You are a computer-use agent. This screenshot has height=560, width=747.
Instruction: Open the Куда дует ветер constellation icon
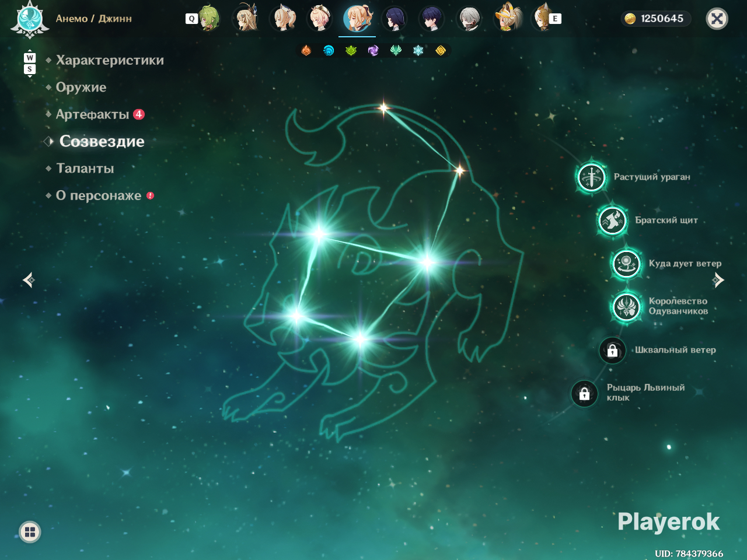626,264
